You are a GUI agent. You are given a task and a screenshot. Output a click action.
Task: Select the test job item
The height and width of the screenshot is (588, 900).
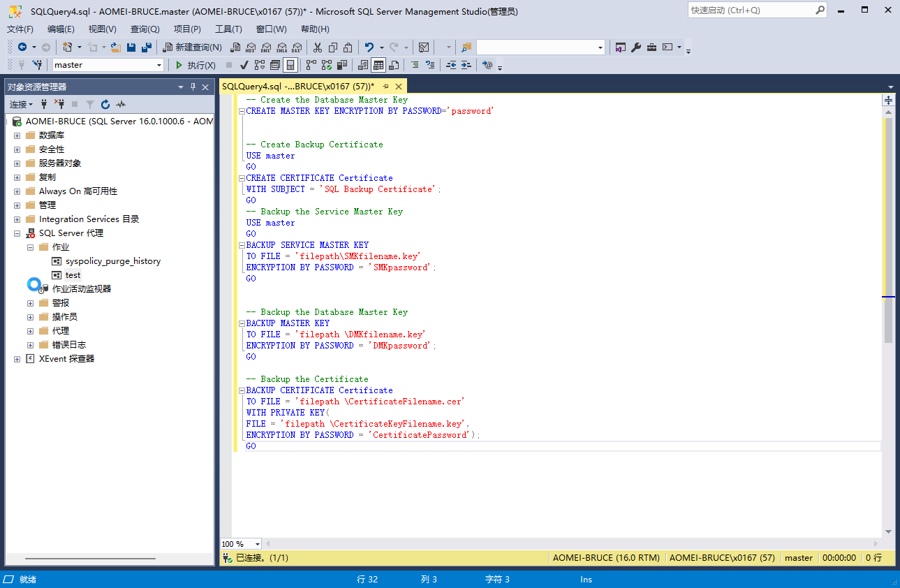(x=73, y=275)
